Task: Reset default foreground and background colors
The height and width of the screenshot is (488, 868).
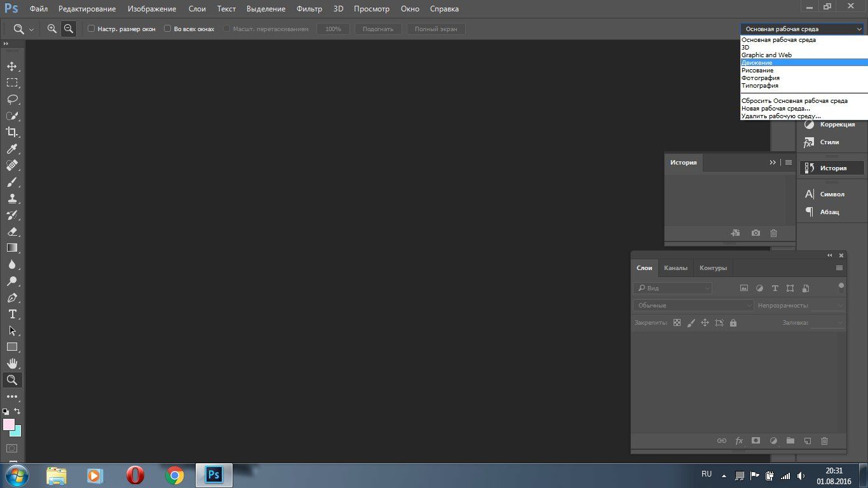Action: click(x=6, y=412)
